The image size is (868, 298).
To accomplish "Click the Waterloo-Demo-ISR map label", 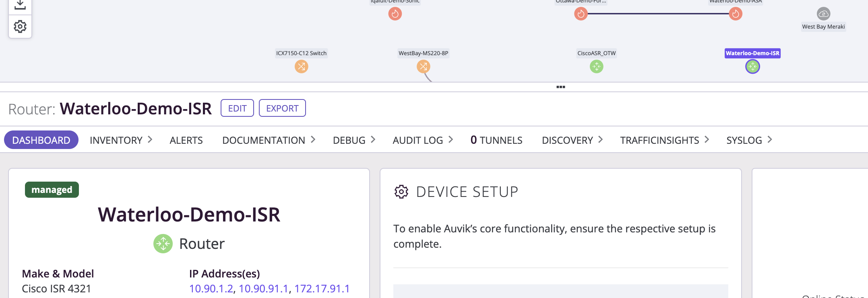I will pos(752,53).
